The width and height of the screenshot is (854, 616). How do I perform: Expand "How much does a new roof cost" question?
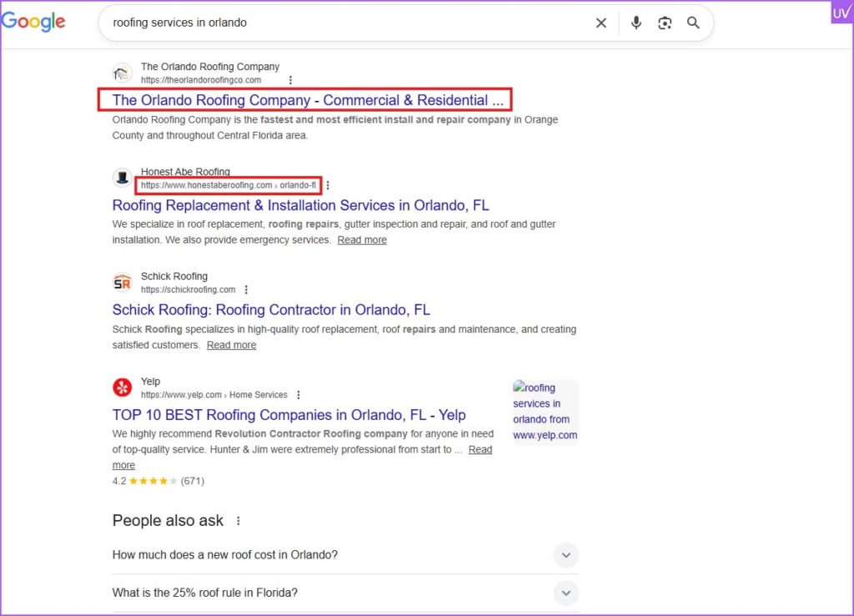coord(565,555)
